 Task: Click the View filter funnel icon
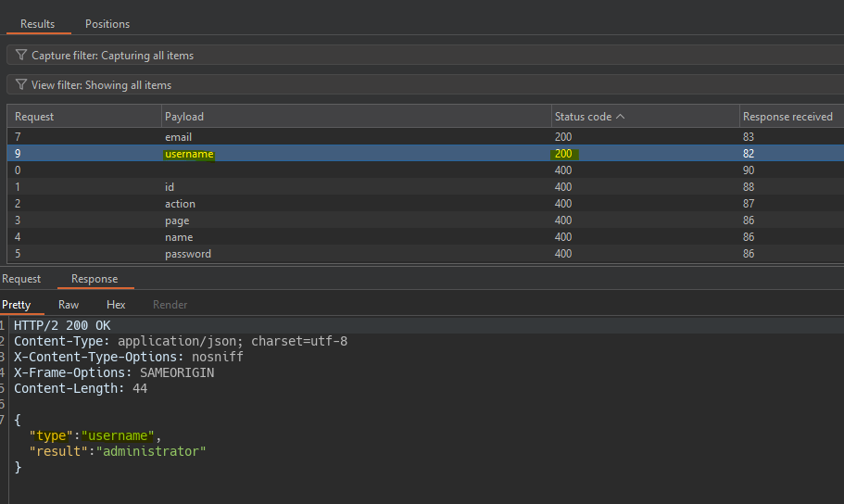21,85
